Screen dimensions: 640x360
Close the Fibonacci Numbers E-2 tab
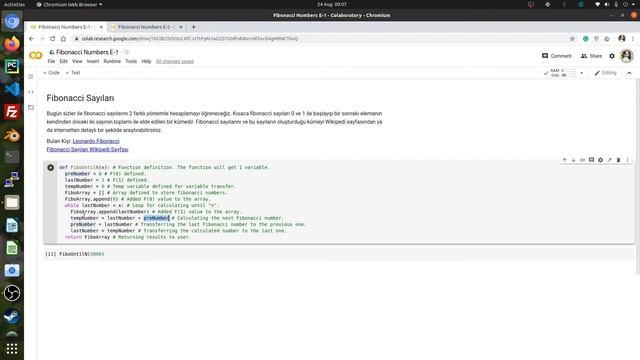[181, 27]
